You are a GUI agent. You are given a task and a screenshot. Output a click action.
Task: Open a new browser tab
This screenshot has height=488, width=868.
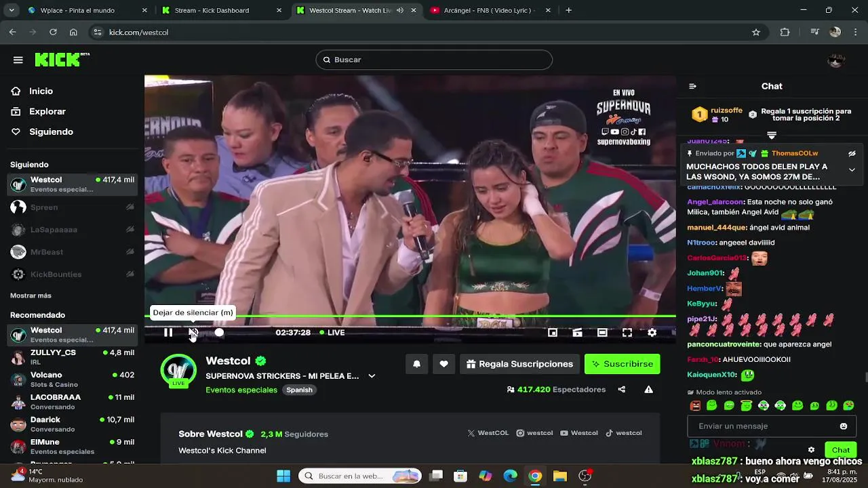tap(568, 10)
